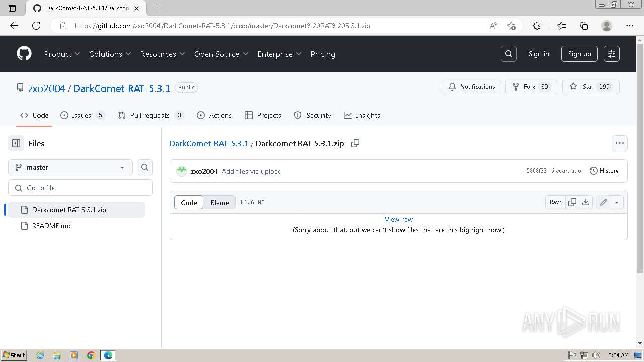Edit this file with the pencil icon
Image resolution: width=644 pixels, height=362 pixels.
(x=603, y=202)
